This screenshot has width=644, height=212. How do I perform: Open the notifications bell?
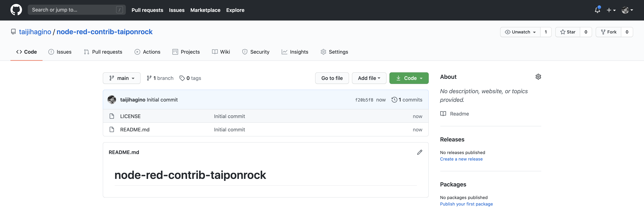597,10
